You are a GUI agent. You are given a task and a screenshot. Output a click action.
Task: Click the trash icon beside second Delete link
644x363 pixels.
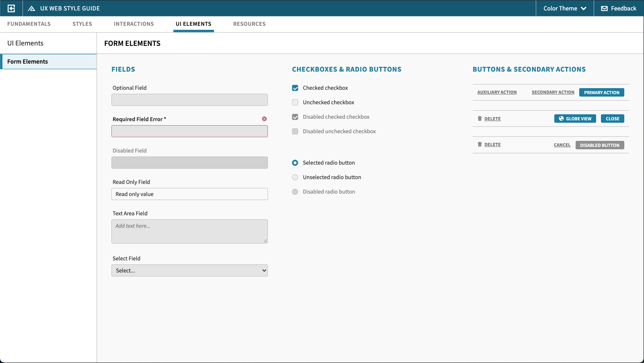pos(479,144)
